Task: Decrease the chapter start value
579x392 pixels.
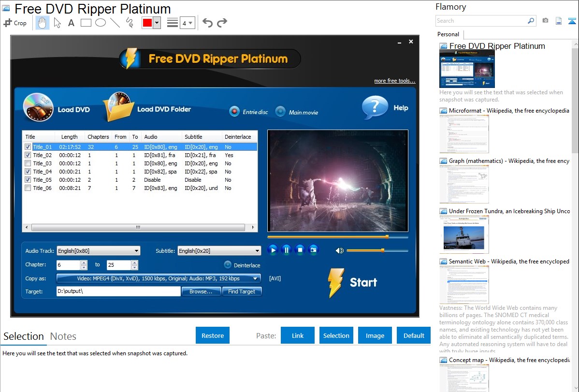Action: coord(84,267)
